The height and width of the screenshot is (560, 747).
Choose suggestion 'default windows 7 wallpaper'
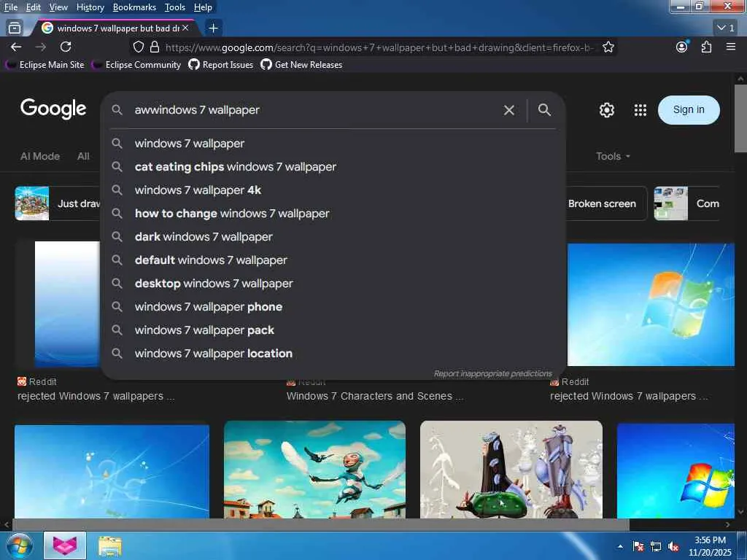click(333, 260)
